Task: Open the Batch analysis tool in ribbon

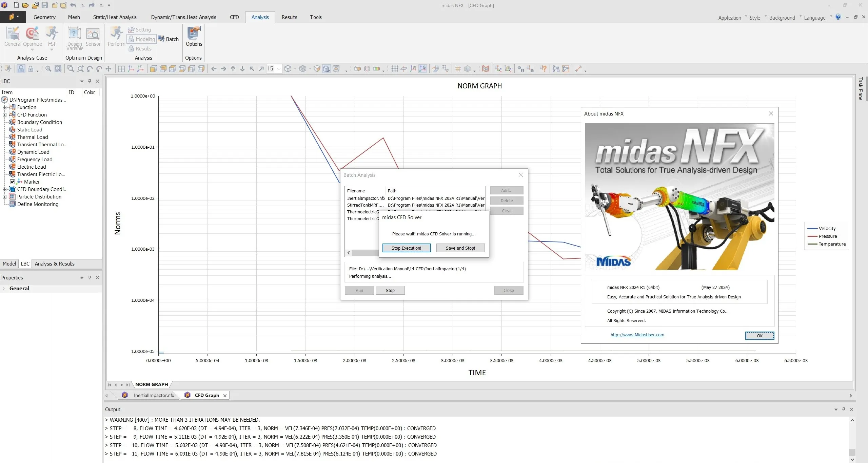Action: tap(169, 39)
